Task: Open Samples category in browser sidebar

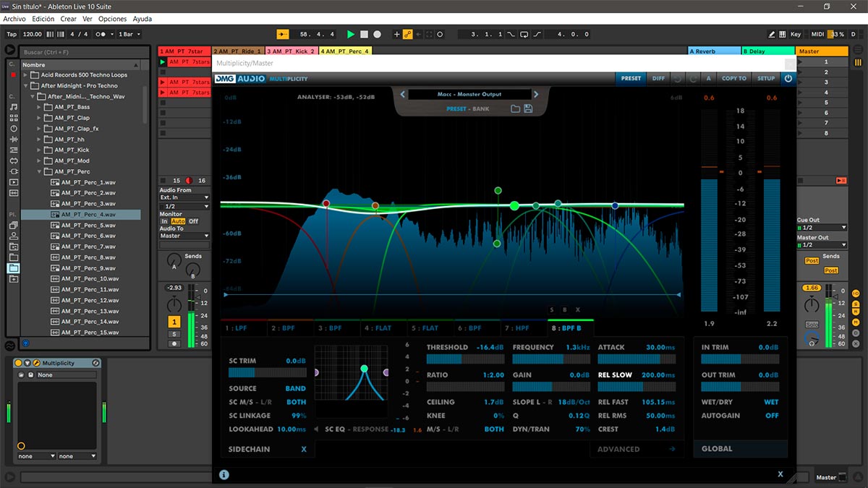Action: pyautogui.click(x=13, y=193)
